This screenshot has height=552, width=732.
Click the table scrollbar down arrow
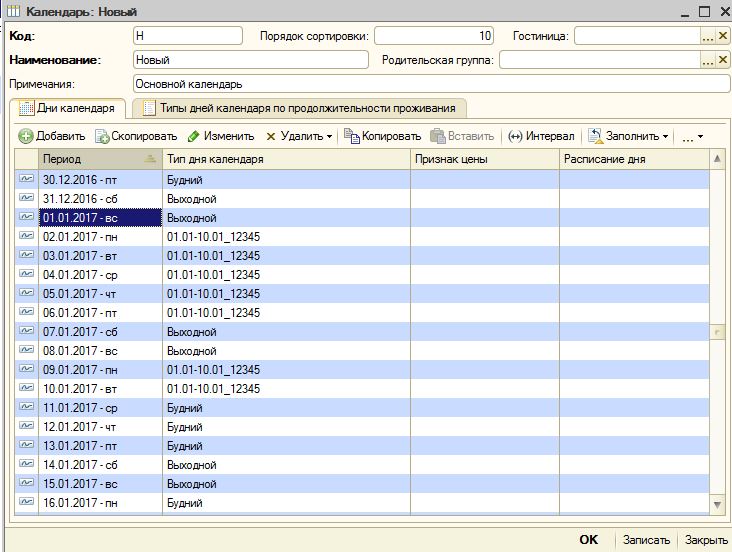click(718, 504)
